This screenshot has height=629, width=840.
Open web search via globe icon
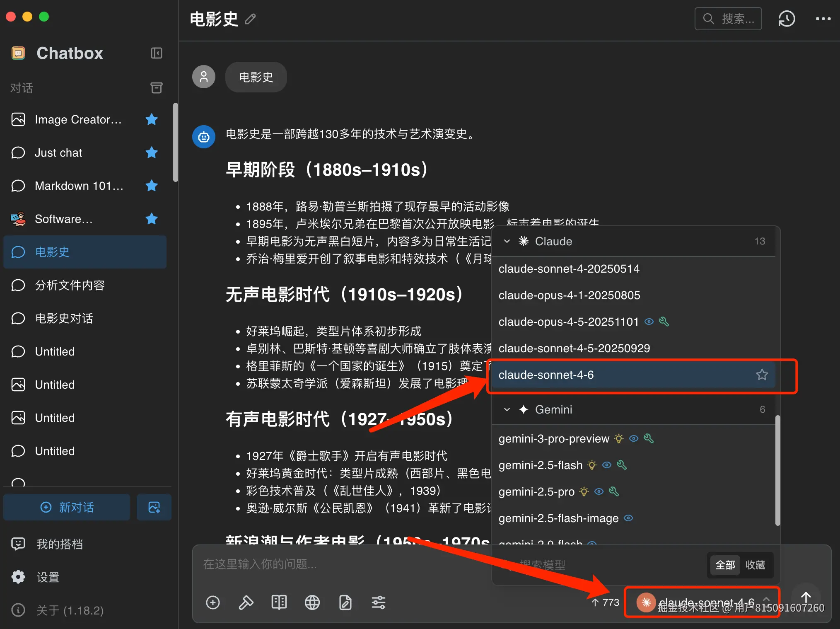pos(312,602)
